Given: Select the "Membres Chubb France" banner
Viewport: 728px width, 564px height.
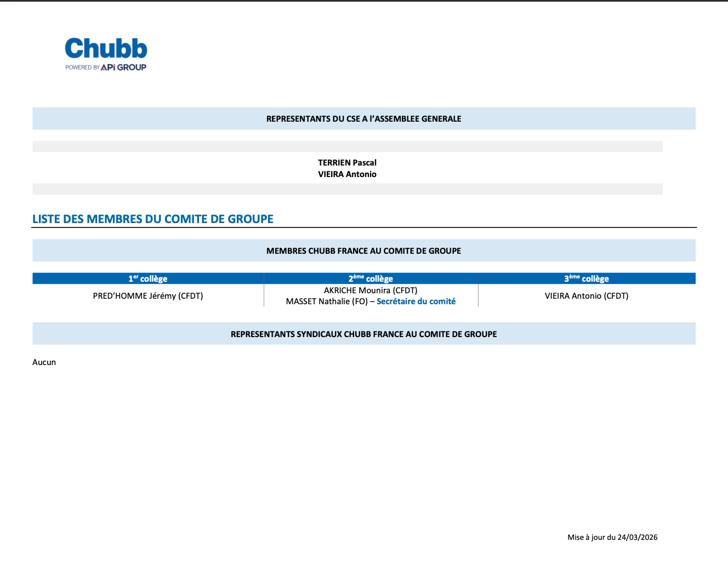Looking at the screenshot, I should pos(363,251).
